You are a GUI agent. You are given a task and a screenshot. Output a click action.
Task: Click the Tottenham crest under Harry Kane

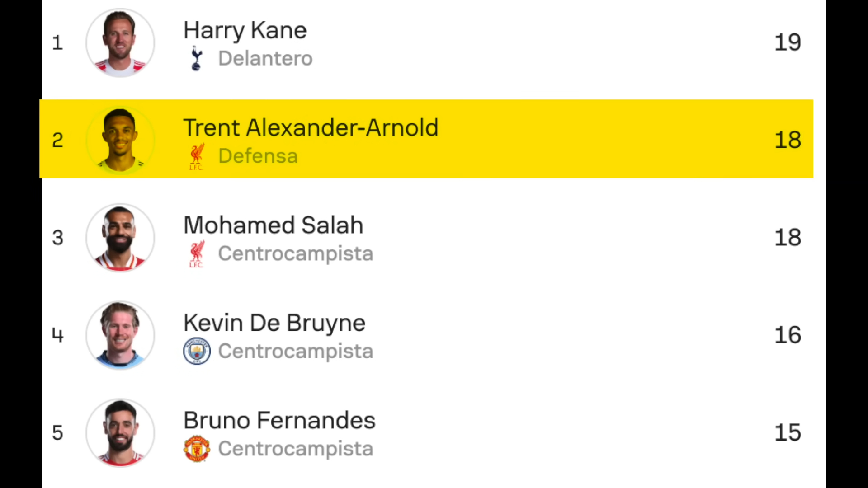(196, 58)
